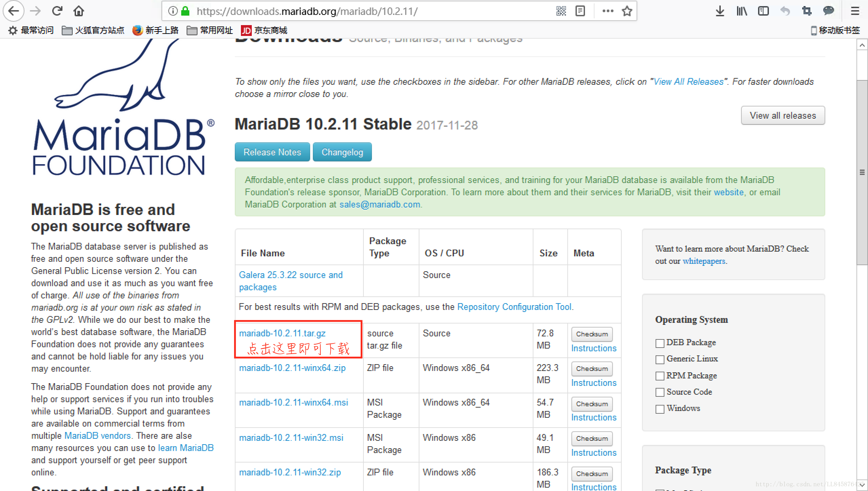Open the 移动版书签 bookmarks folder
The height and width of the screenshot is (491, 868).
click(835, 31)
